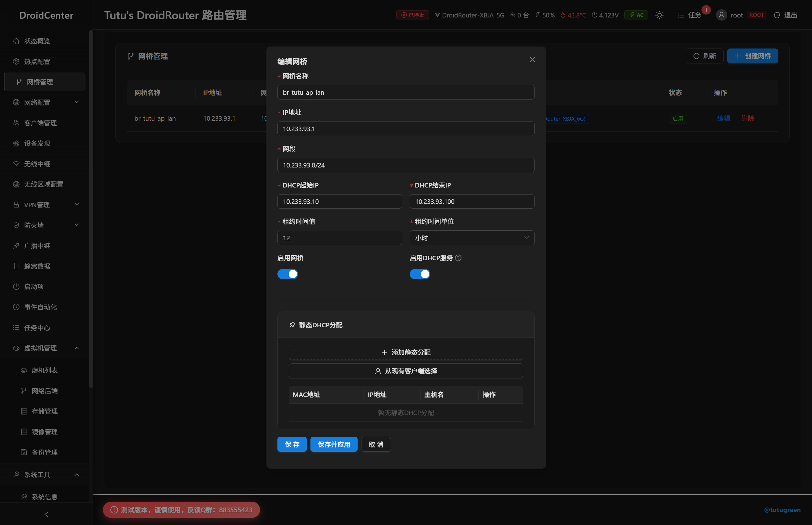Collapse the sidebar with the left arrow
The height and width of the screenshot is (525, 812).
coord(46,514)
